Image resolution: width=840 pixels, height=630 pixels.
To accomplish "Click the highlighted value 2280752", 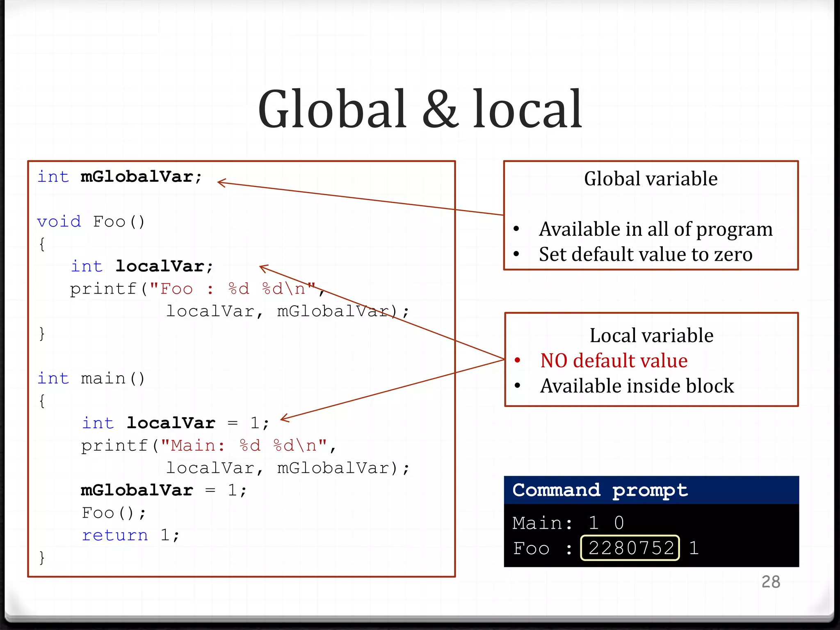I will [x=630, y=548].
